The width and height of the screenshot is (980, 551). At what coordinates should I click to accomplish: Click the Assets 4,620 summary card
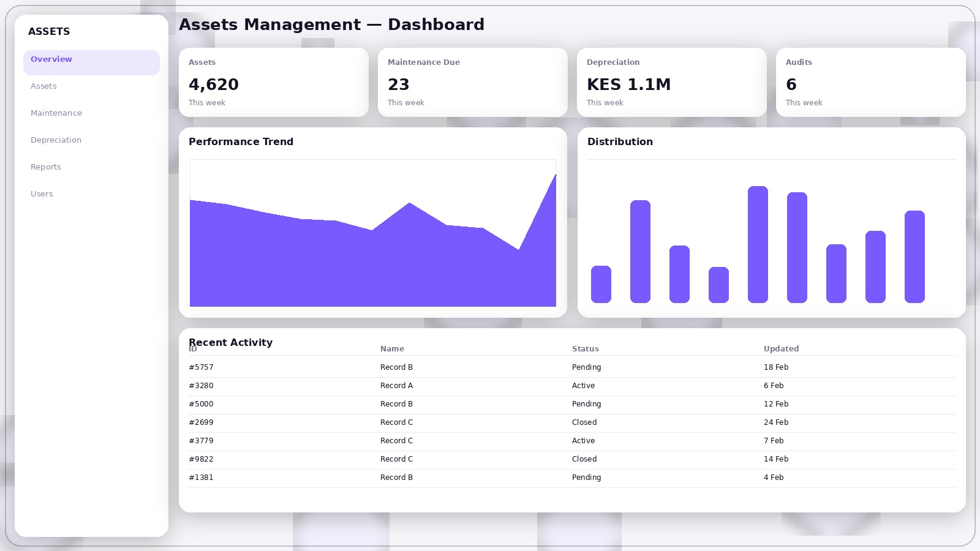(x=273, y=83)
